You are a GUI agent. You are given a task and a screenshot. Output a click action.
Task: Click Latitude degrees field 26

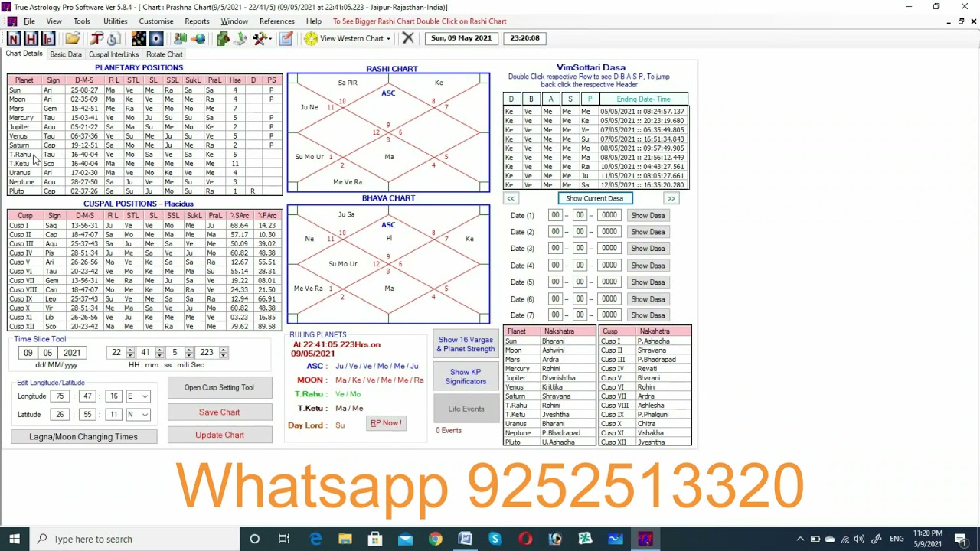pos(60,414)
